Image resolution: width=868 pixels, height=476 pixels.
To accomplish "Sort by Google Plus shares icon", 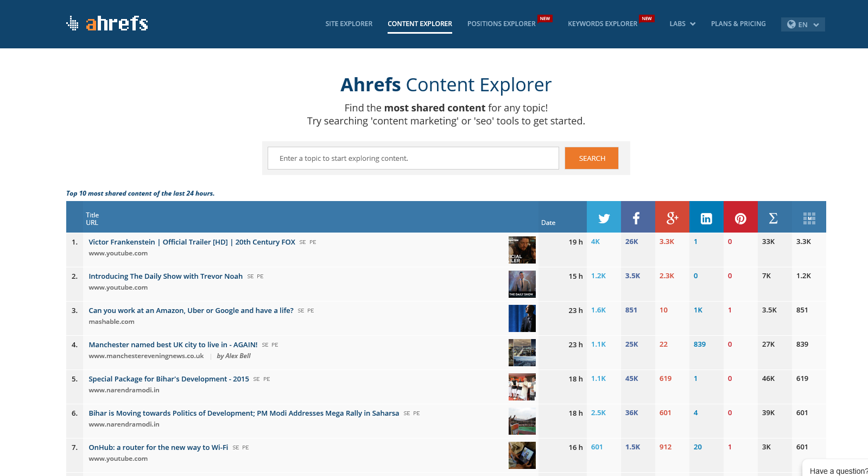I will pos(672,218).
